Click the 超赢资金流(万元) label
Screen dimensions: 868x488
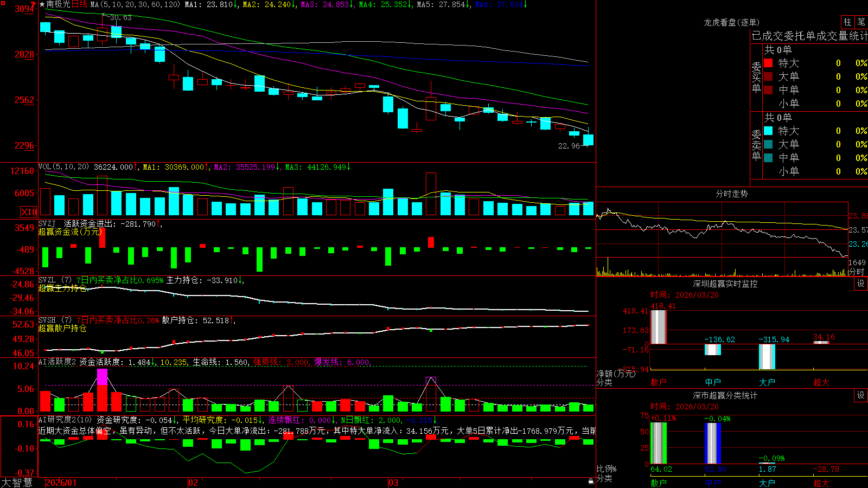click(x=70, y=232)
